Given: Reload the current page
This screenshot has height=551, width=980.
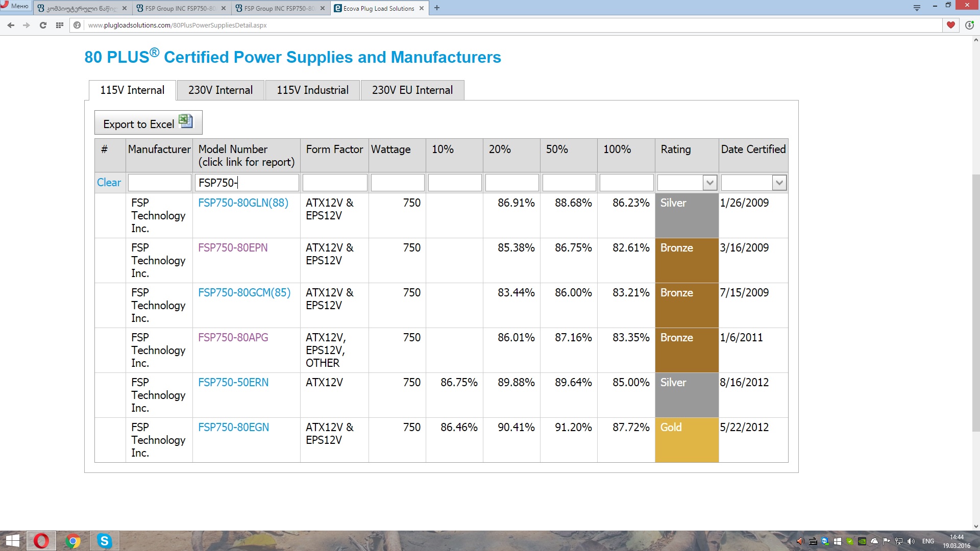Looking at the screenshot, I should pos(43,25).
